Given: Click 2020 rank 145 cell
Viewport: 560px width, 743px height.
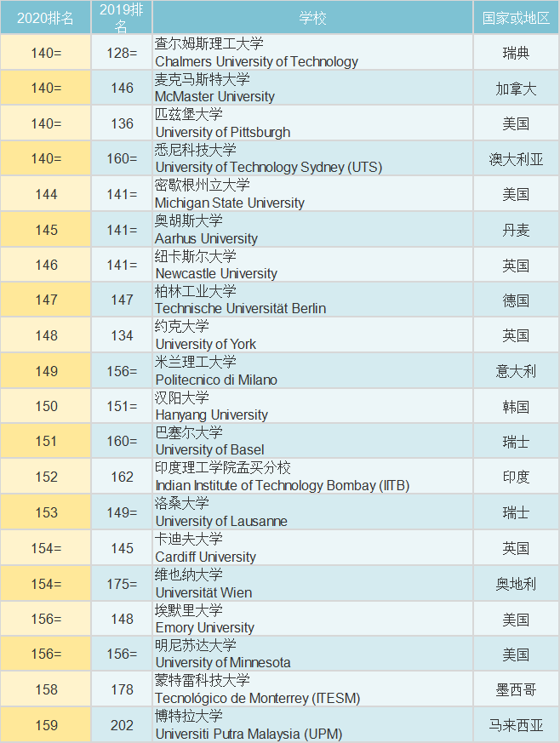Looking at the screenshot, I should tap(46, 230).
